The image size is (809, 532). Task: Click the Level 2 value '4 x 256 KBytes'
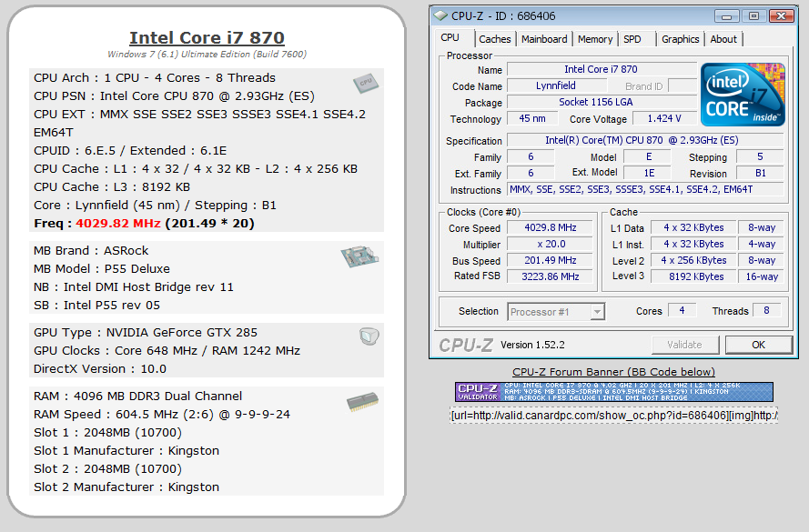point(693,260)
